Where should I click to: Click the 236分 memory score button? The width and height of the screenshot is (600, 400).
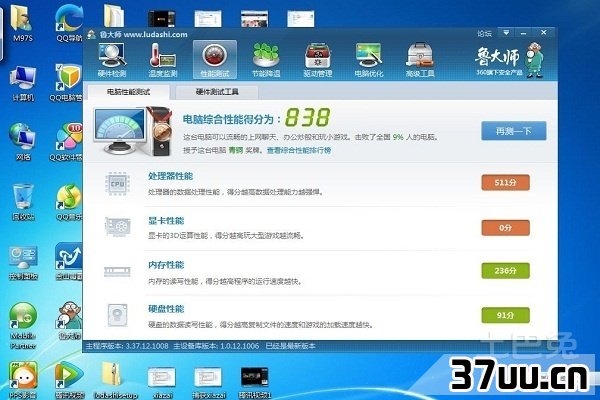point(505,271)
